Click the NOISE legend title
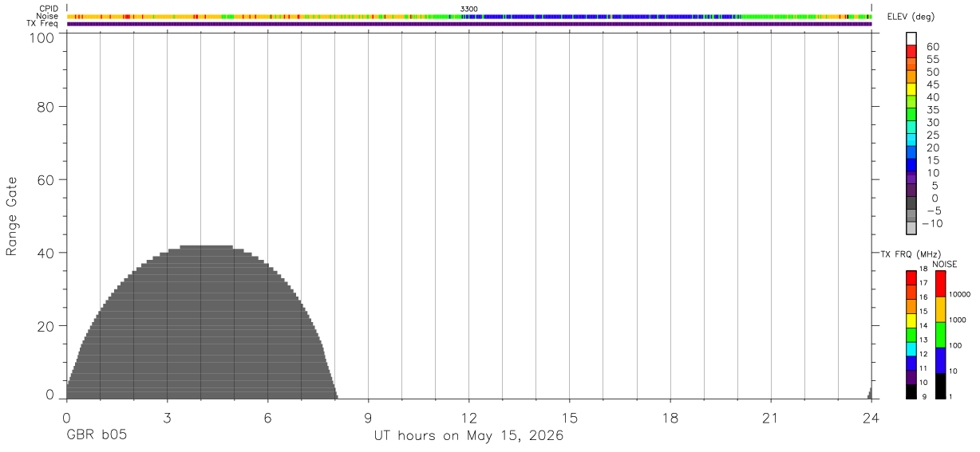Screen dimensions: 980x452 click(x=944, y=264)
